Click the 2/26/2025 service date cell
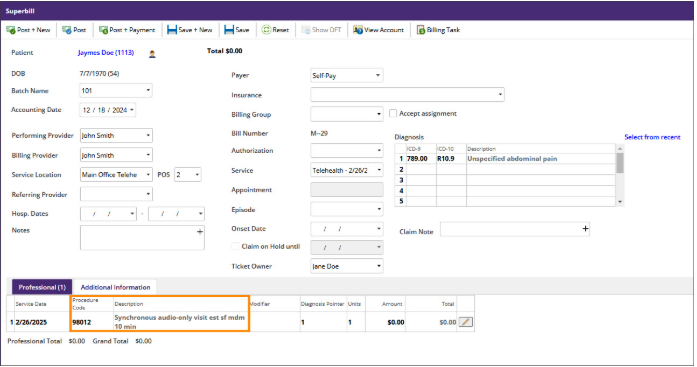Viewport: 697px width, 367px height. [x=42, y=322]
